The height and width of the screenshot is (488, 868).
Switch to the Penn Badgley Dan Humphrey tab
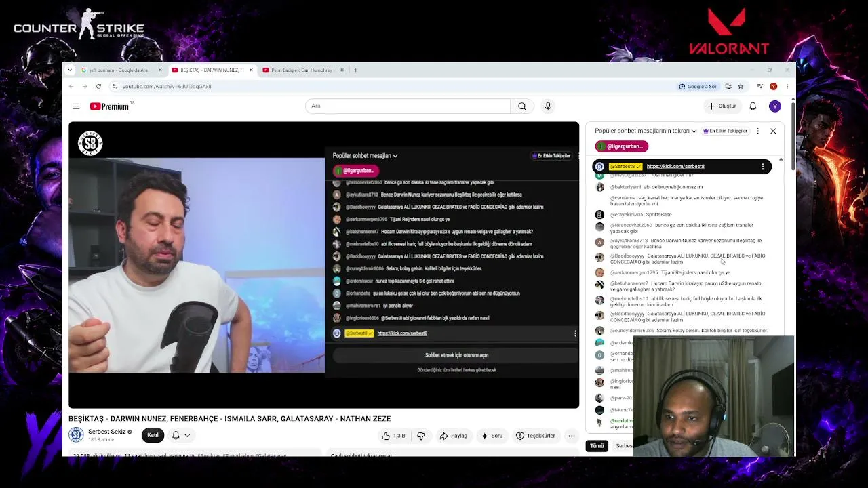[x=302, y=70]
